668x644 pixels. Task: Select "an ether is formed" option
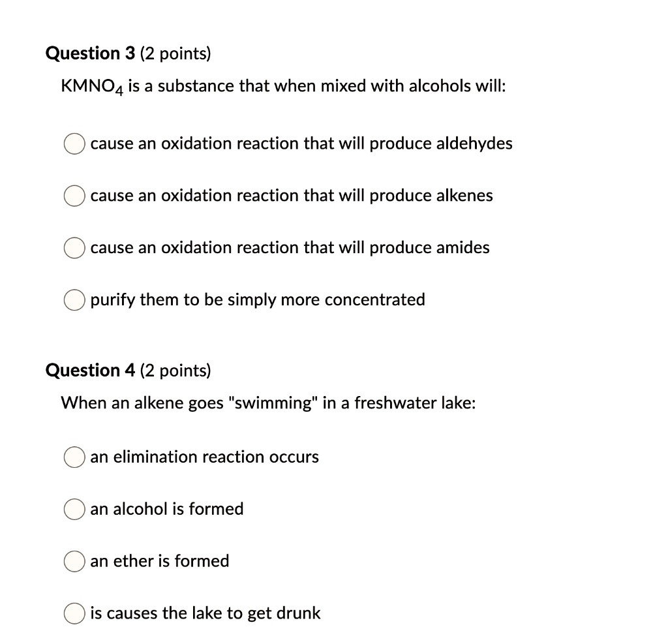point(74,561)
